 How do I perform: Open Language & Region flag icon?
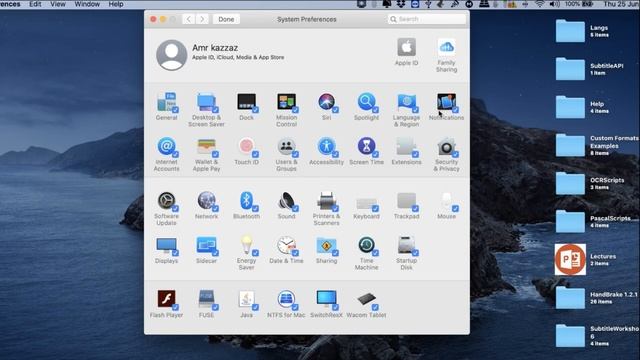click(407, 102)
